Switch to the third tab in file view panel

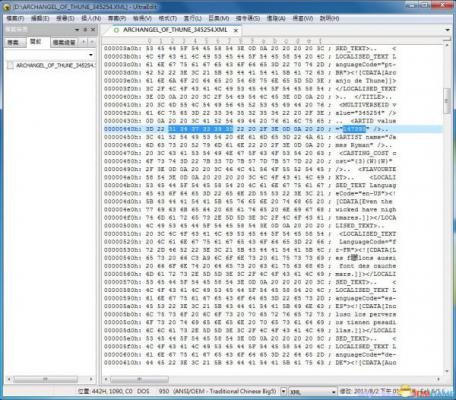64,42
